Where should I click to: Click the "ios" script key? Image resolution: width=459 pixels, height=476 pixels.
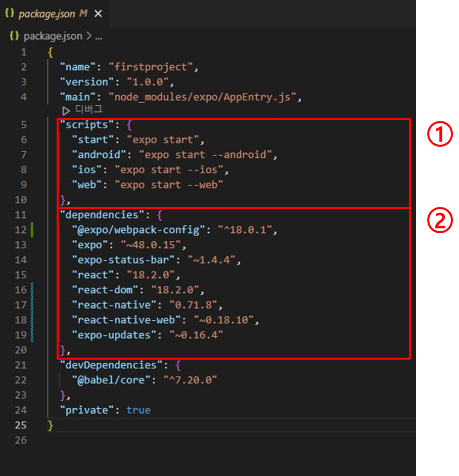87,169
